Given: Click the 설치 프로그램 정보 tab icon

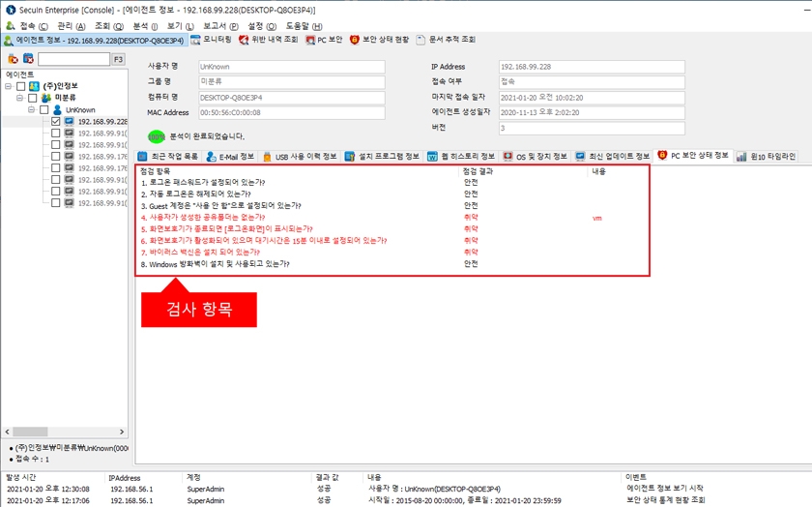Looking at the screenshot, I should pos(350,156).
